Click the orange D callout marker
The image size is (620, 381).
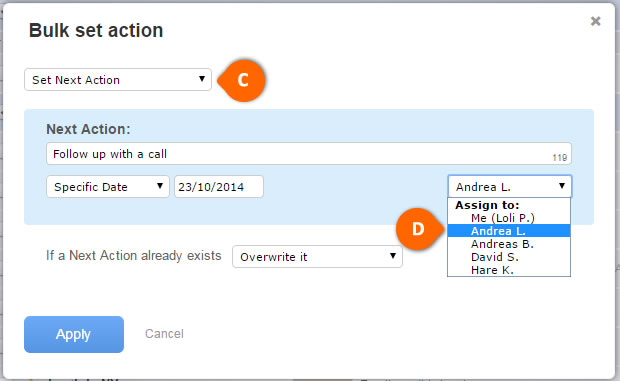tap(418, 229)
